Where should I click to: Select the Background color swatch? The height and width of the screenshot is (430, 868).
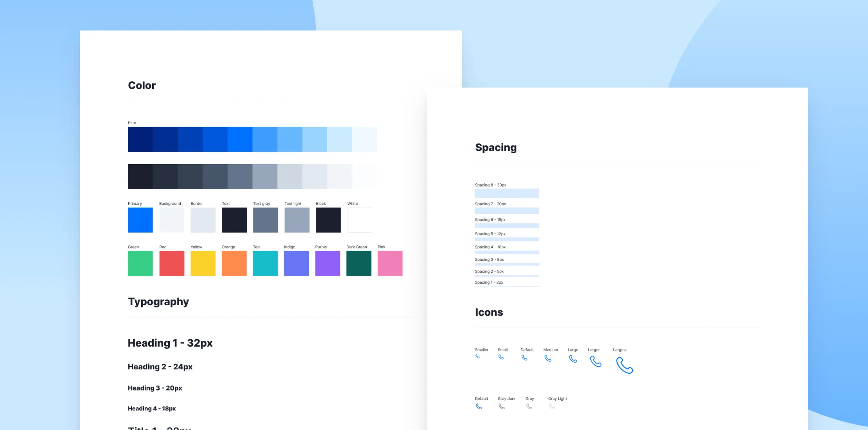click(172, 220)
